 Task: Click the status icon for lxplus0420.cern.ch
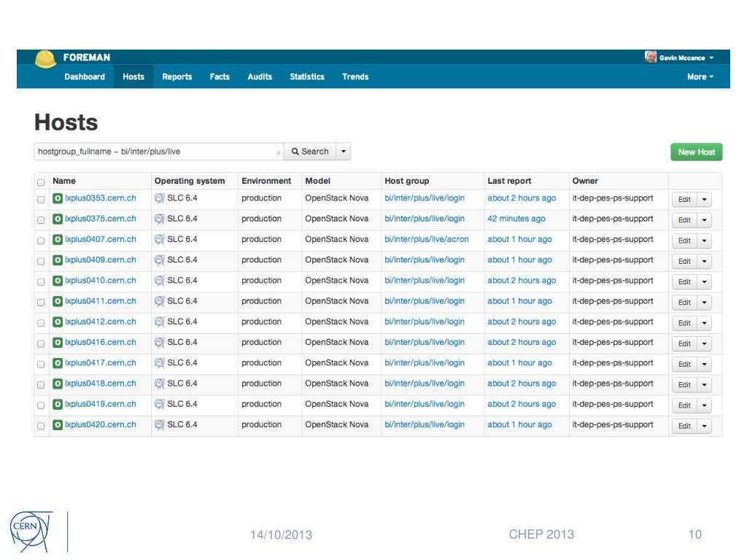[58, 425]
